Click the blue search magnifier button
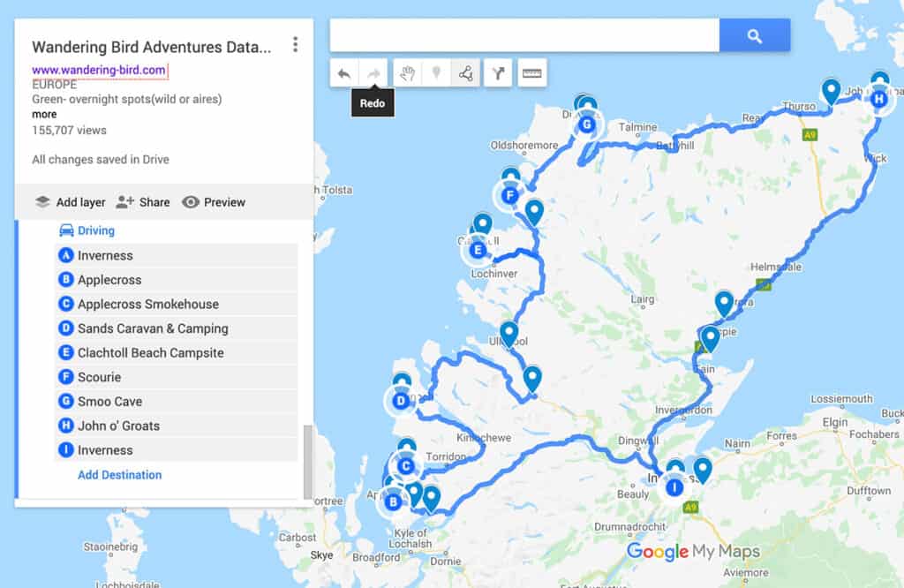Screen dimensions: 904x588 755,35
